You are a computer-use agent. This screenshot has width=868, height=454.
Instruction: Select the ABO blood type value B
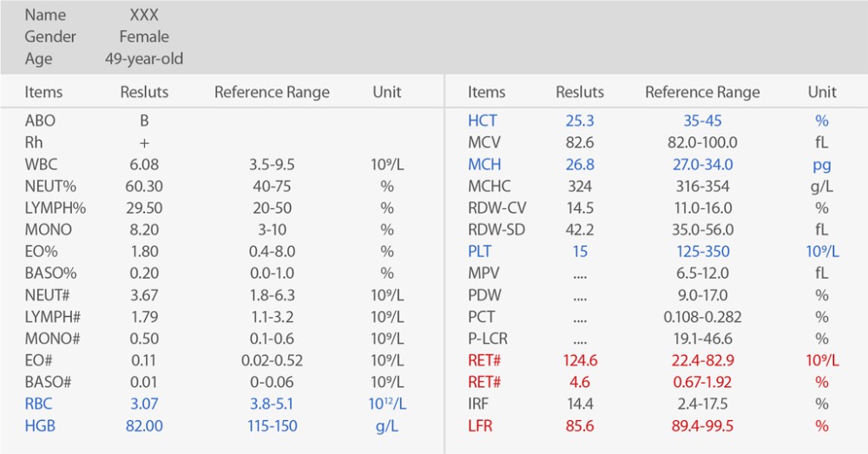(x=144, y=121)
